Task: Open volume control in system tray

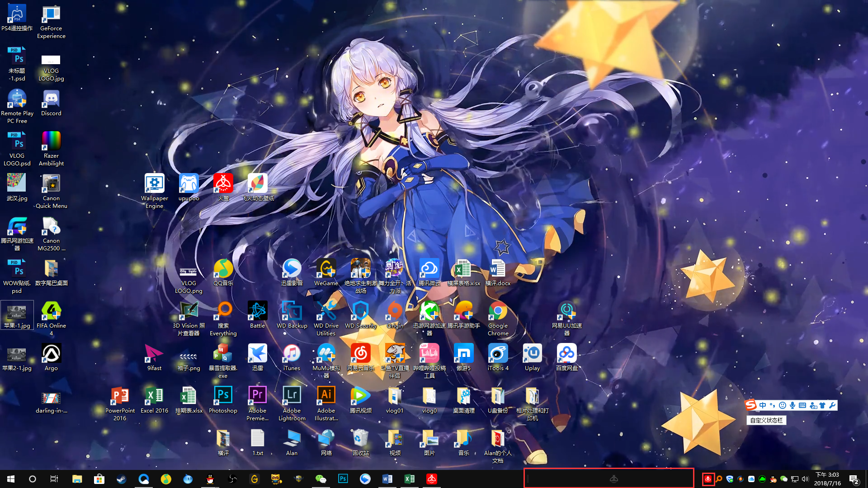Action: 805,479
